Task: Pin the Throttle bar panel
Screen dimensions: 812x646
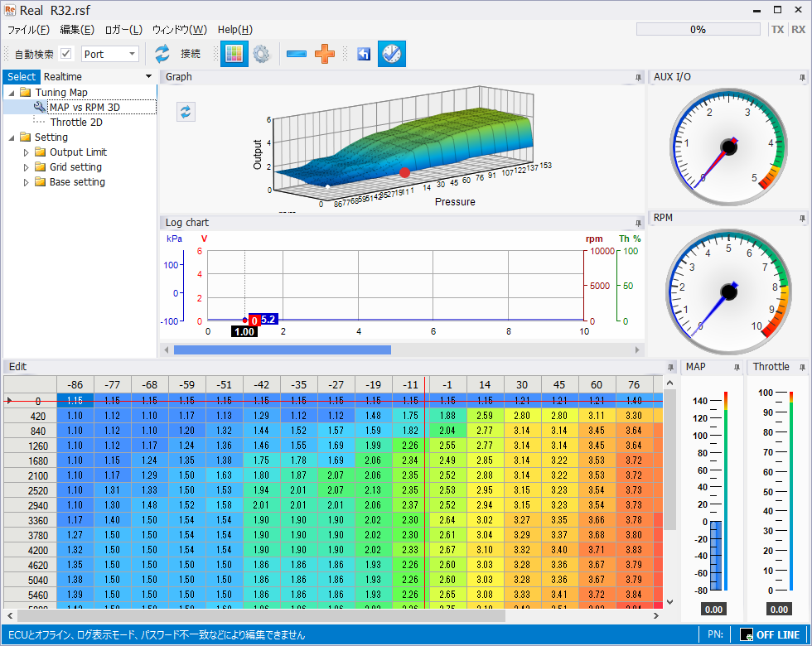Action: 802,367
